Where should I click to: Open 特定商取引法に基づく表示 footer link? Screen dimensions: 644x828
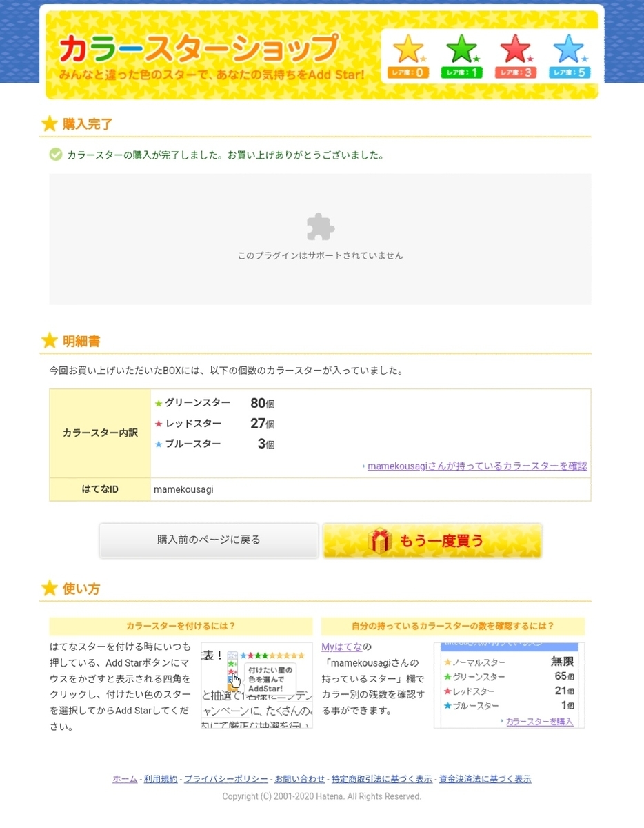tap(382, 778)
